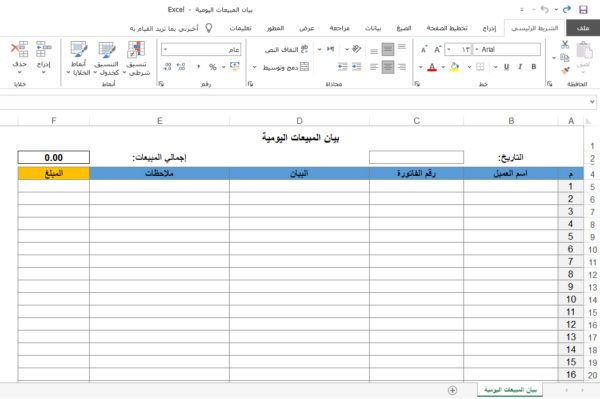Select the sheet tab بيان المبيعات اليومية
This screenshot has width=600, height=399.
[510, 390]
